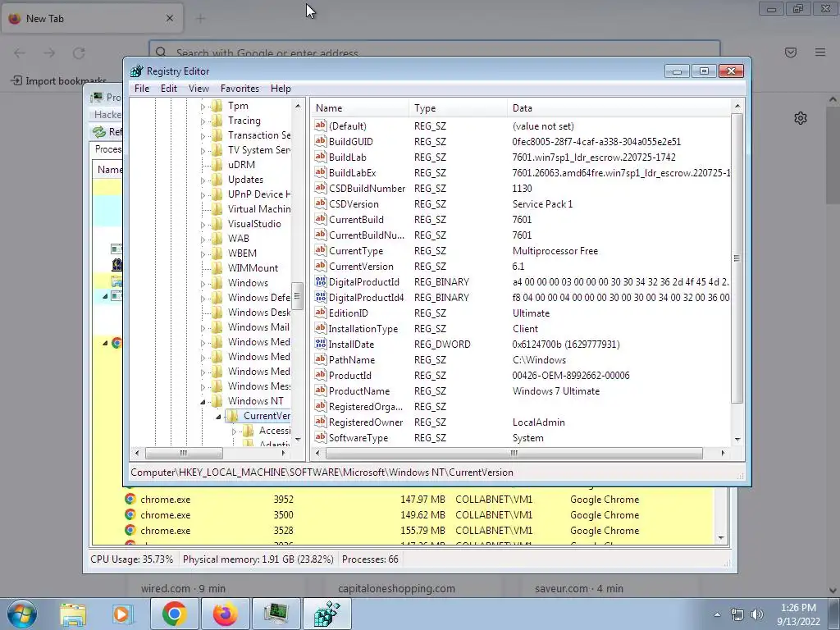
Task: Open the Windows Start menu
Action: (22, 614)
